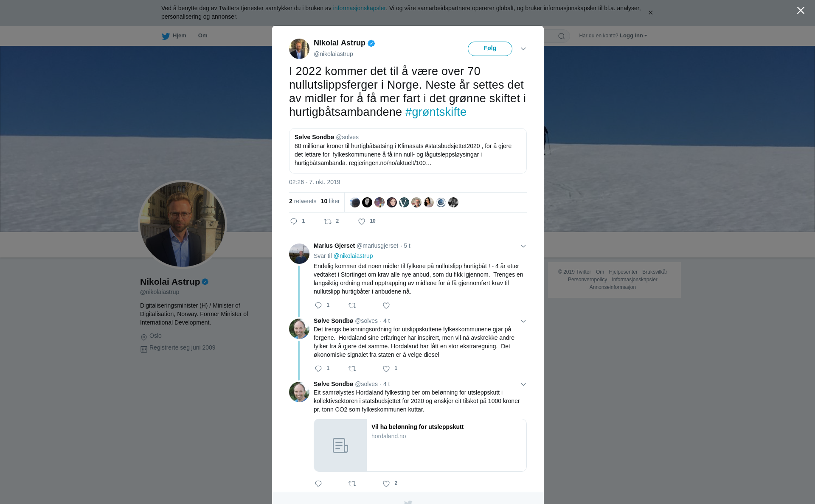815x504 pixels.
Task: Click the search magnifier icon
Action: [x=562, y=36]
